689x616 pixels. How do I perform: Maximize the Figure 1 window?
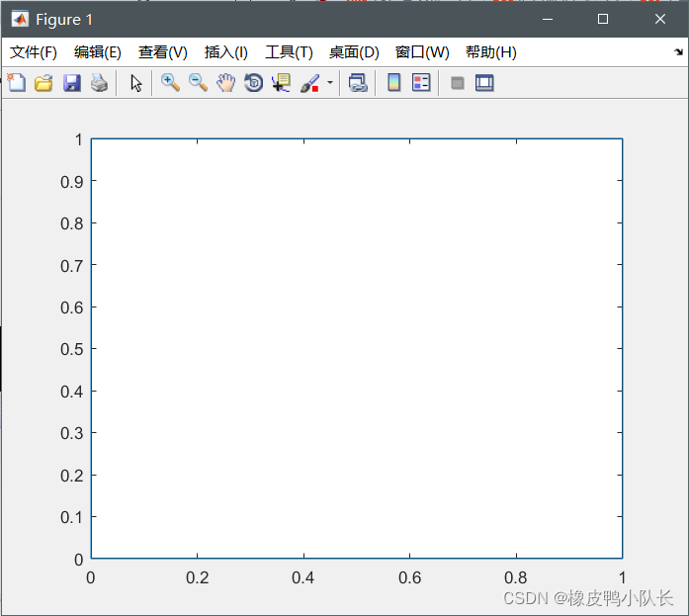click(603, 19)
